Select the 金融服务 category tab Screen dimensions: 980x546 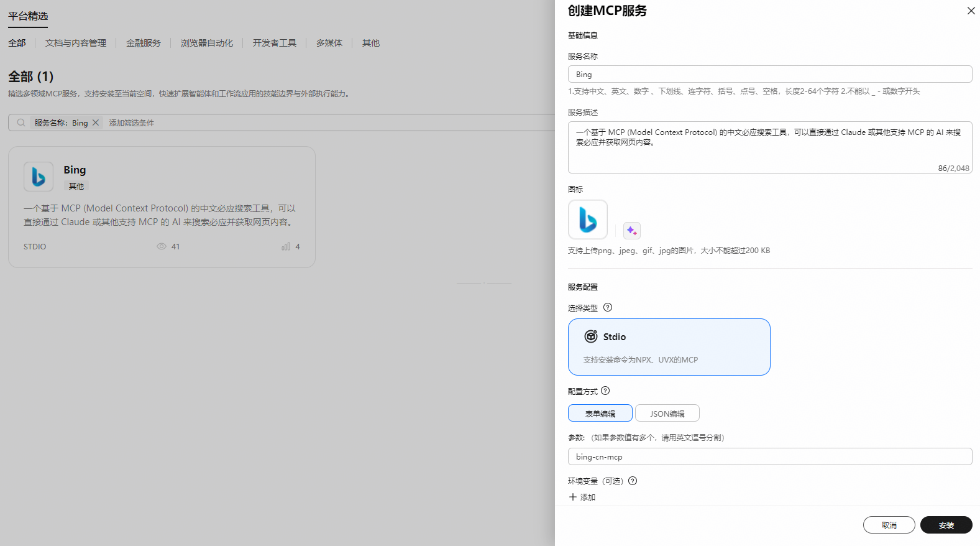click(x=144, y=43)
